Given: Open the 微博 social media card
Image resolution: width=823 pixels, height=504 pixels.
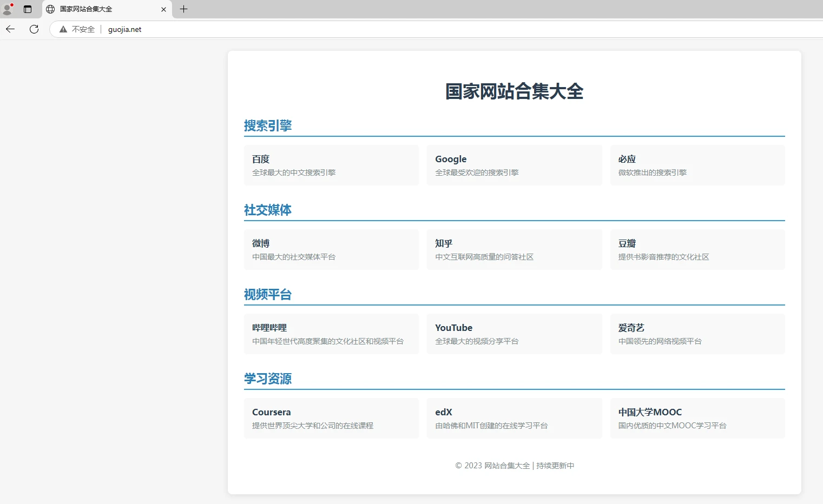Looking at the screenshot, I should pos(331,249).
